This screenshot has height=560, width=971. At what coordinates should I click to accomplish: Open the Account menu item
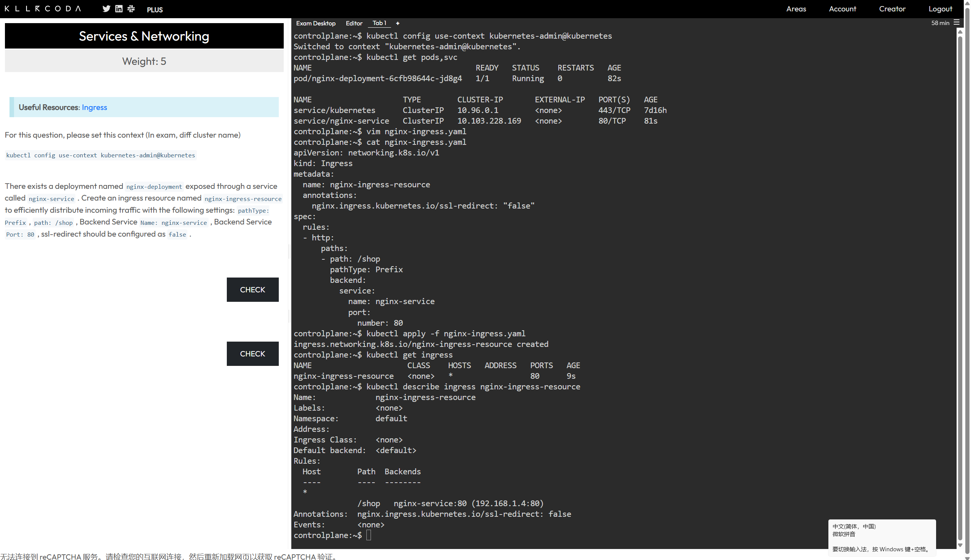pos(842,9)
